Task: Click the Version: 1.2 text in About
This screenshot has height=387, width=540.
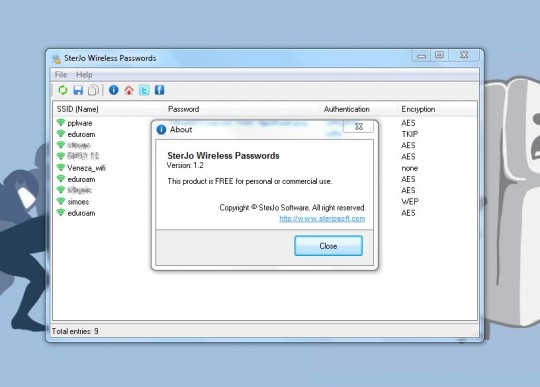Action: [185, 166]
